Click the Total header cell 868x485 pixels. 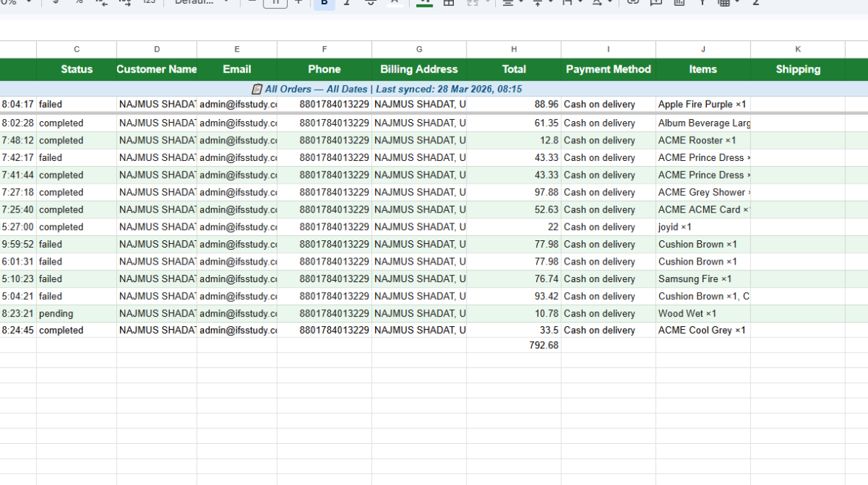click(513, 69)
